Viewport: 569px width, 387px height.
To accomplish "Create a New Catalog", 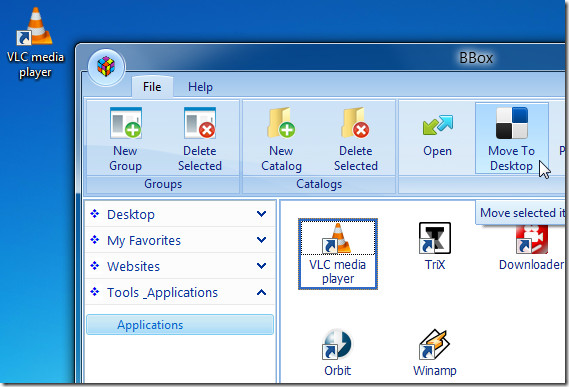I will (281, 139).
